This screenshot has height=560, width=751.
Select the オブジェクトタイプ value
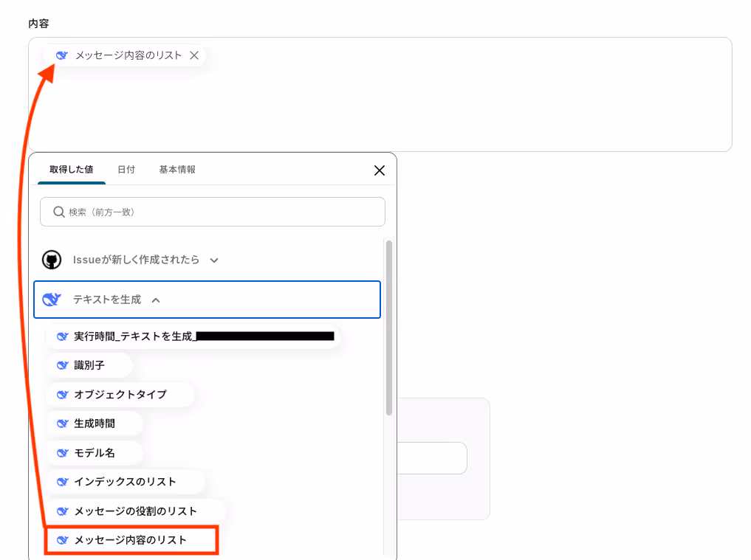click(x=120, y=395)
